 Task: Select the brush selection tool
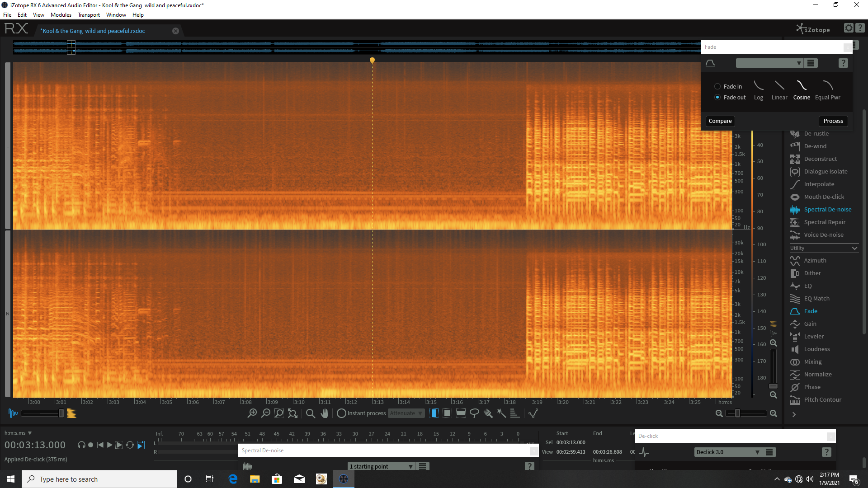(x=488, y=413)
